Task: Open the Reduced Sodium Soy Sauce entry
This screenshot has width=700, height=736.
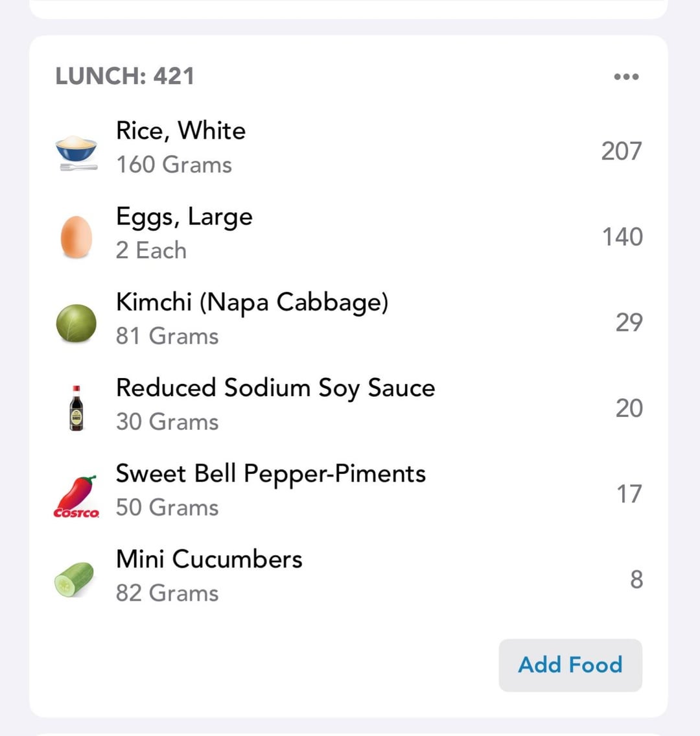Action: tap(275, 388)
